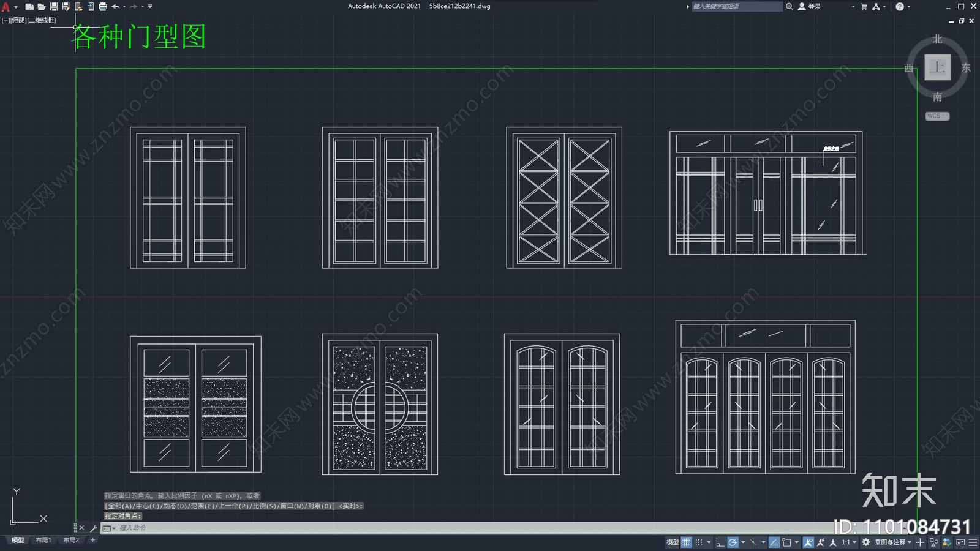Switch to the 布局2 layout tab
Screen dimensions: 980x551
pos(71,540)
